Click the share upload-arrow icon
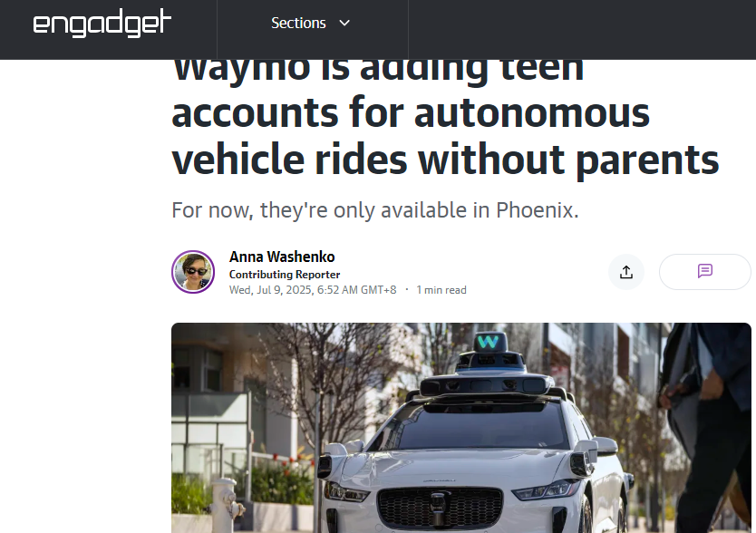This screenshot has height=533, width=756. pyautogui.click(x=625, y=272)
